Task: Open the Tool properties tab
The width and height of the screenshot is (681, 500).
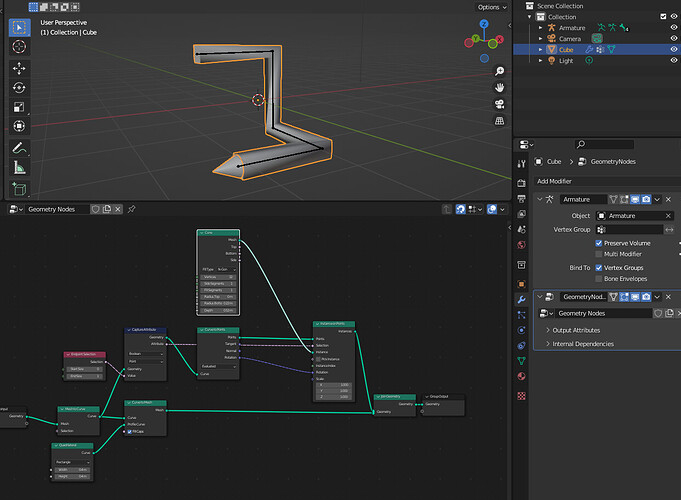Action: click(522, 164)
